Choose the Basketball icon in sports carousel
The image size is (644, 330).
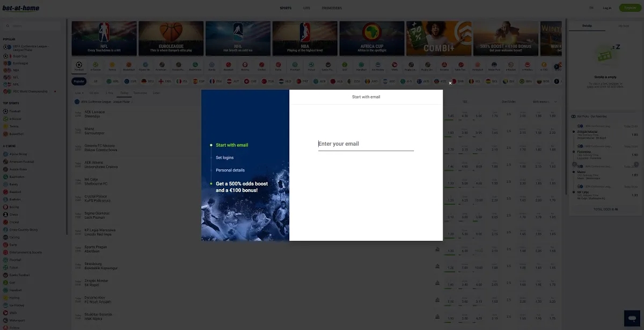pos(128,66)
